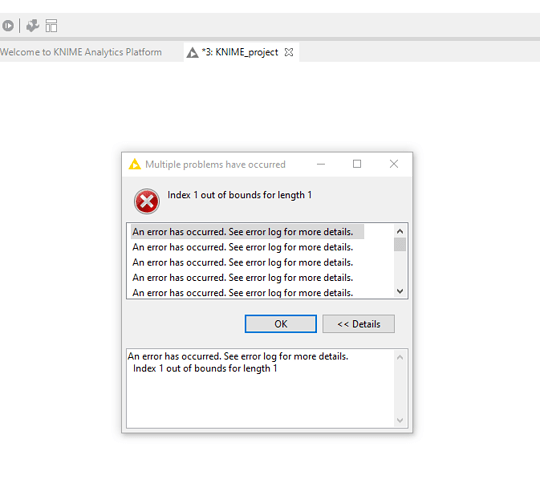Maximize the Multiple problems dialog

pyautogui.click(x=357, y=164)
